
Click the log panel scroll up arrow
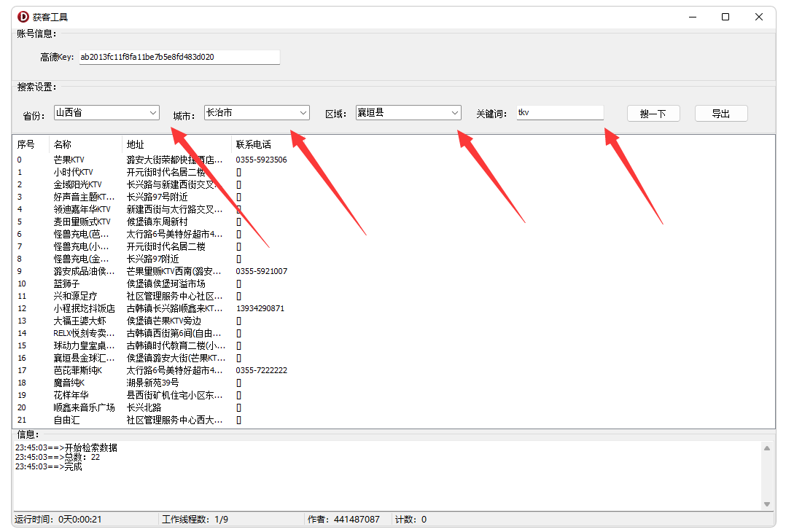766,449
